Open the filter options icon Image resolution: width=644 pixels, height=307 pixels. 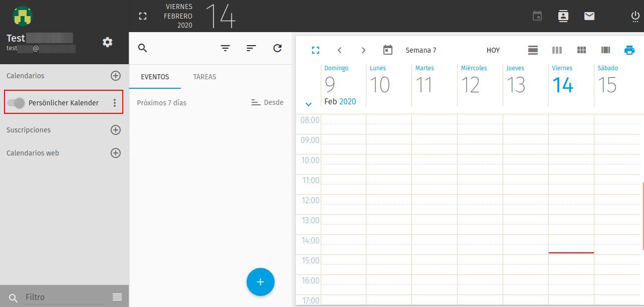(226, 48)
